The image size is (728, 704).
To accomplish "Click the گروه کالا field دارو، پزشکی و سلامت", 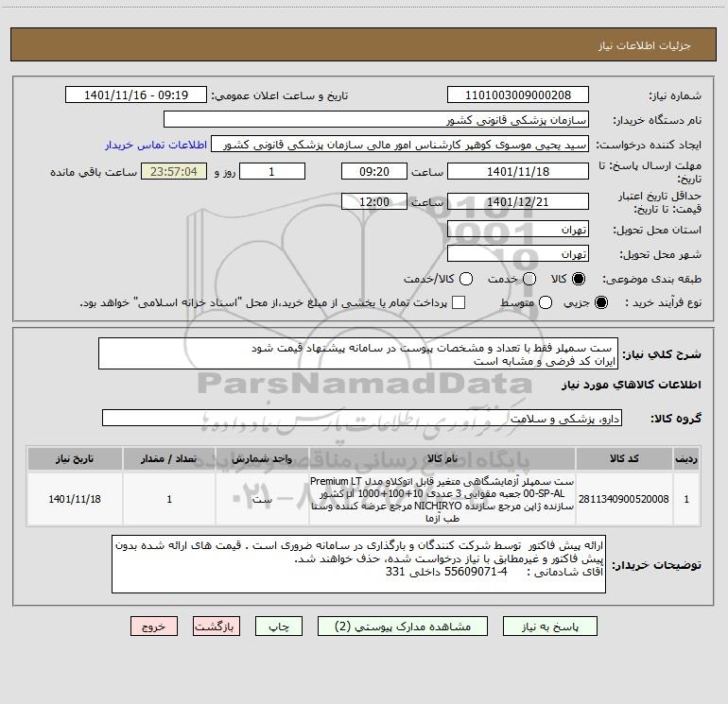I will [362, 418].
